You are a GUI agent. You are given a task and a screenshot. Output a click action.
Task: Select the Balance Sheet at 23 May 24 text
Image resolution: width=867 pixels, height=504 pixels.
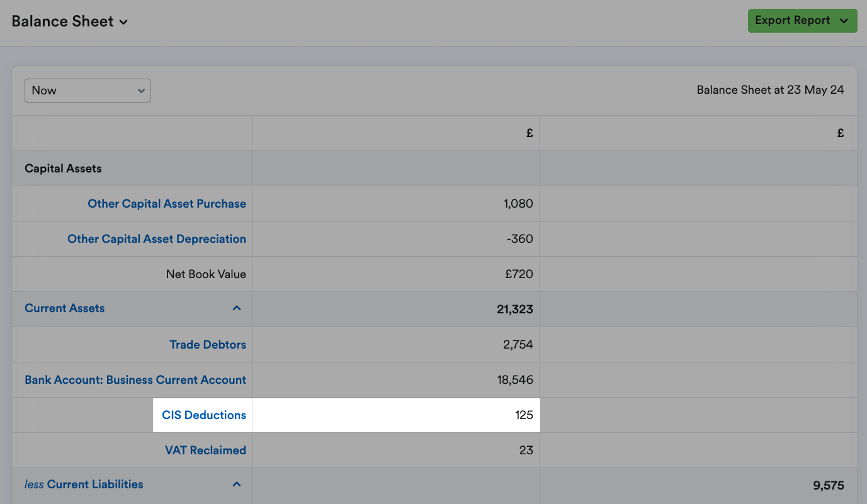click(x=771, y=90)
